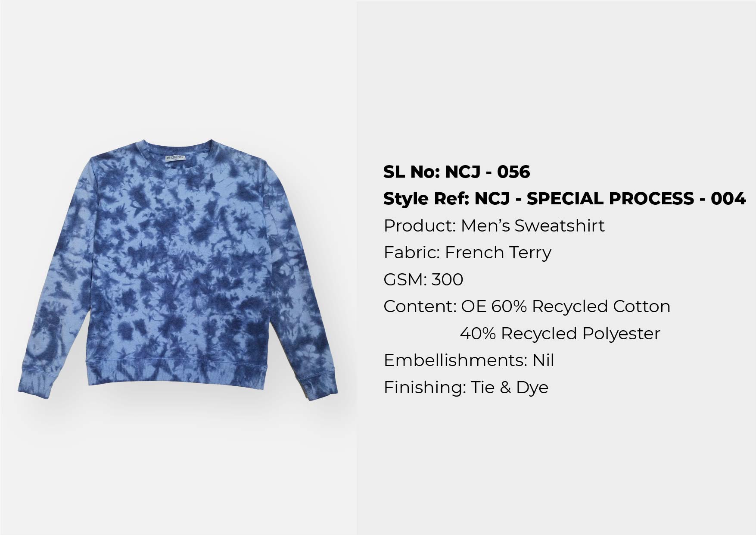
Task: Click the number 056 in SL No
Action: point(513,172)
